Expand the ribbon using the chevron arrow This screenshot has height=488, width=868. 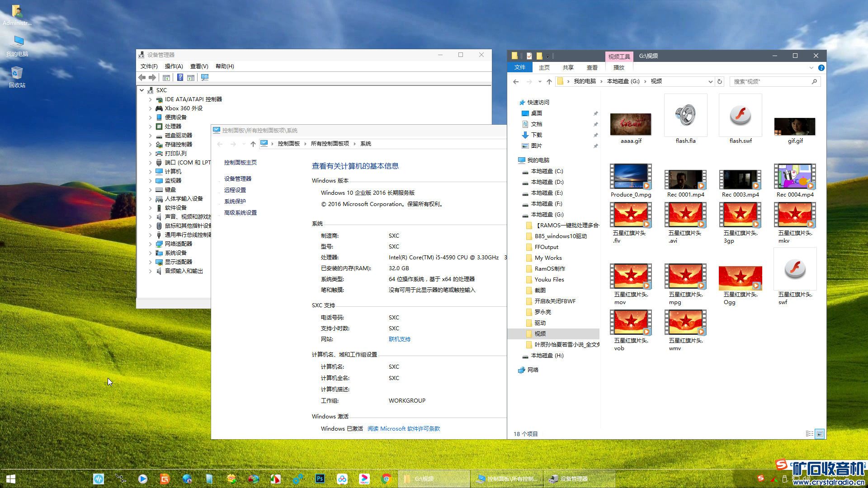pyautogui.click(x=811, y=68)
